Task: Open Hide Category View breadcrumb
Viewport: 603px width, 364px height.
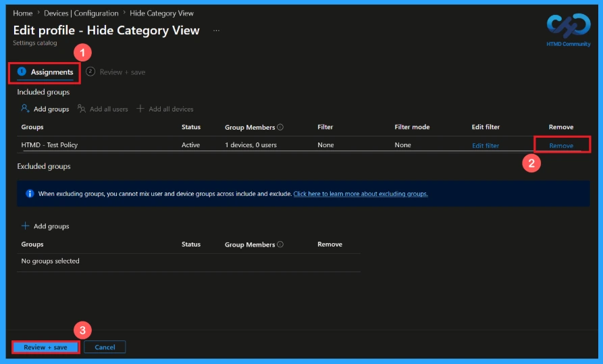Action: click(x=161, y=13)
